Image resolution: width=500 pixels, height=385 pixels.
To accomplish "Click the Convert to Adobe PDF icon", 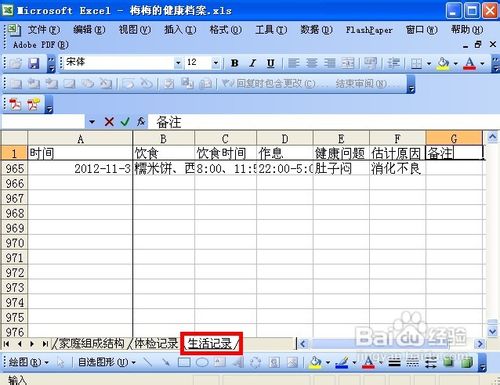I will coord(15,104).
